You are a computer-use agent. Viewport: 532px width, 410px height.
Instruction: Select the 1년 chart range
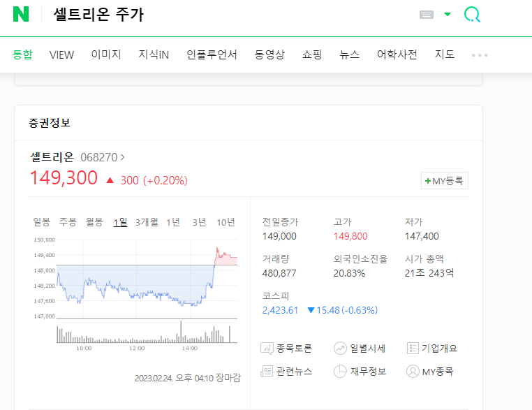click(173, 222)
